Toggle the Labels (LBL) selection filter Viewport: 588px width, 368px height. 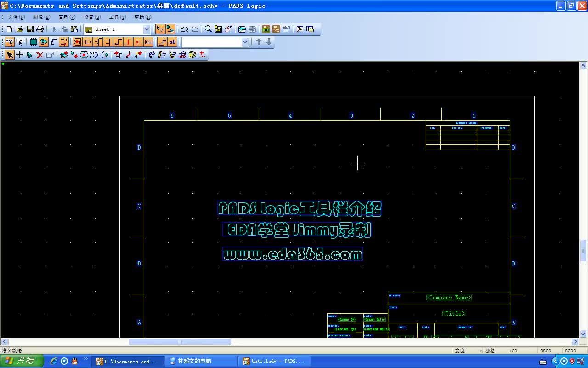point(148,42)
